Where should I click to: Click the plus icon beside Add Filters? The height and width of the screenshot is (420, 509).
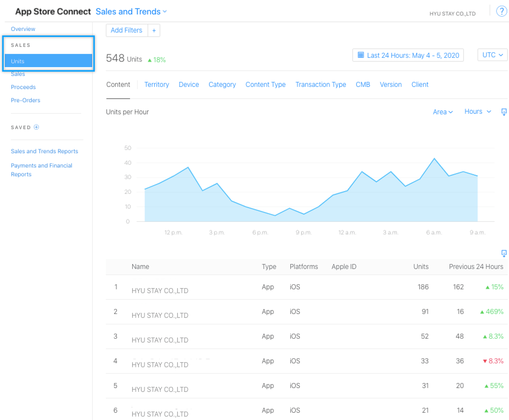(154, 31)
